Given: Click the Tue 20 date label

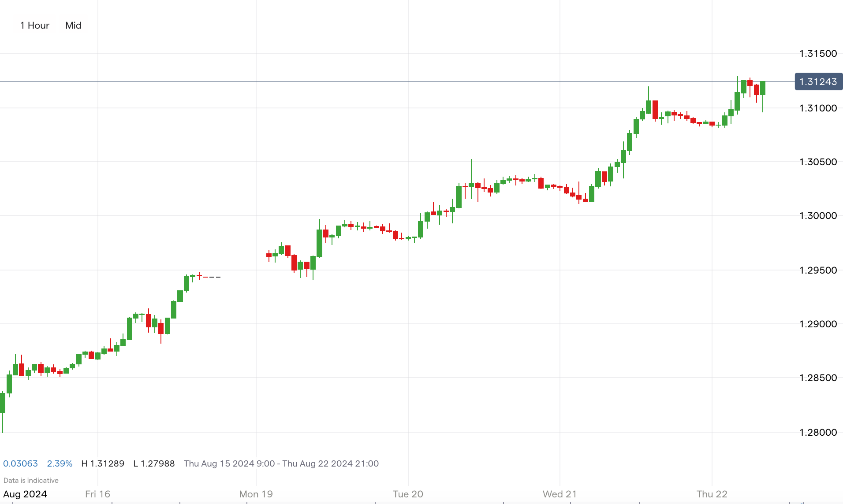Looking at the screenshot, I should click(x=408, y=494).
